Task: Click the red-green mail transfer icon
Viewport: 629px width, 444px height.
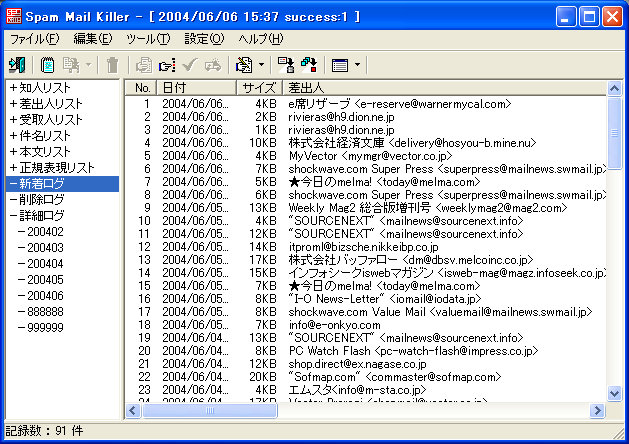Action: click(308, 65)
